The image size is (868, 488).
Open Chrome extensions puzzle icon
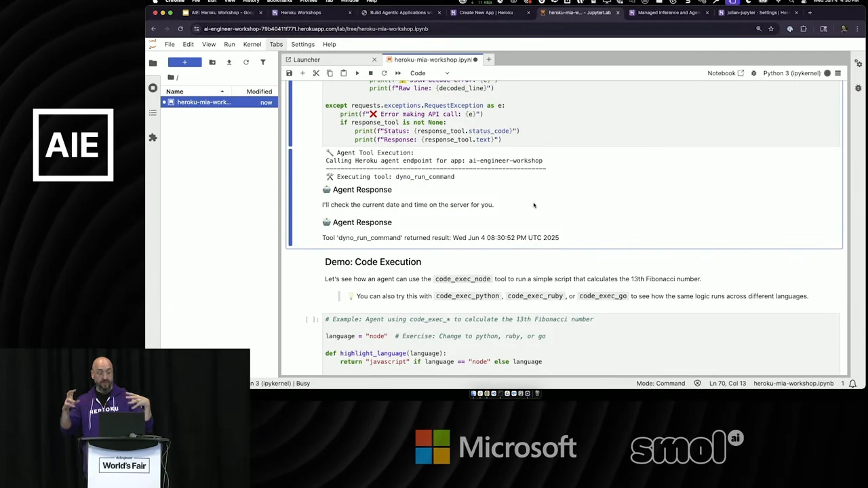tap(804, 28)
